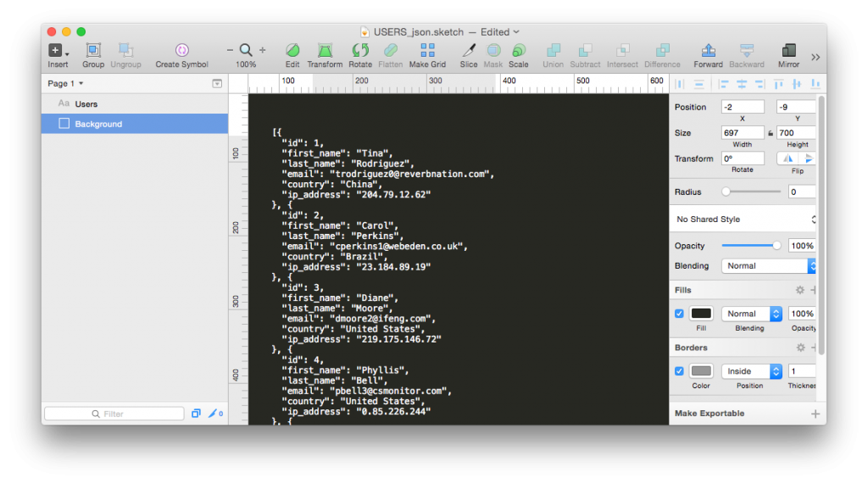
Task: Select the Transform tool
Action: 325,50
